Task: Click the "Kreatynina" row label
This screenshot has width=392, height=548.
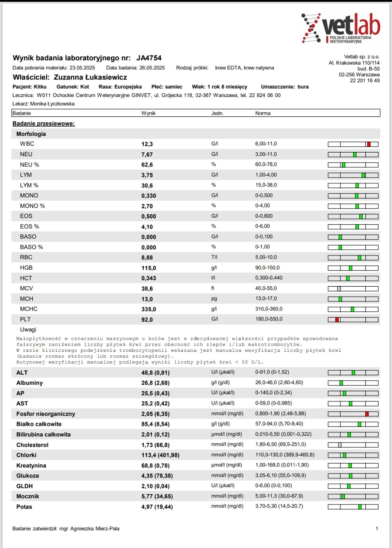Action: click(x=31, y=466)
